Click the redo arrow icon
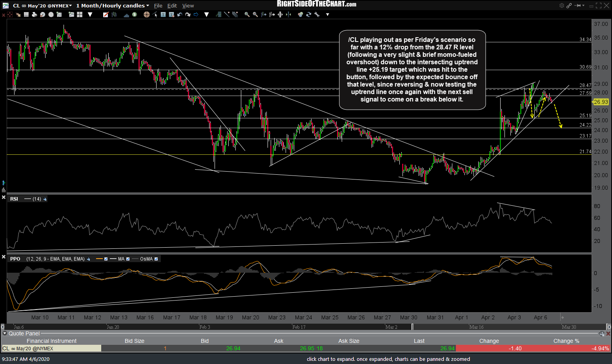Screen dimensions: 612x364 pos(188,14)
